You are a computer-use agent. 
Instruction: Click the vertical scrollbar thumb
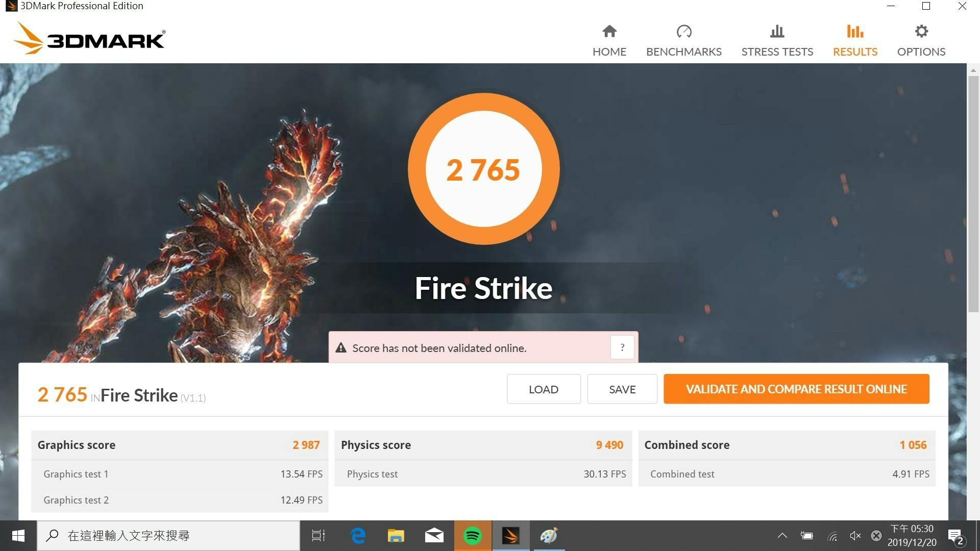click(x=973, y=194)
